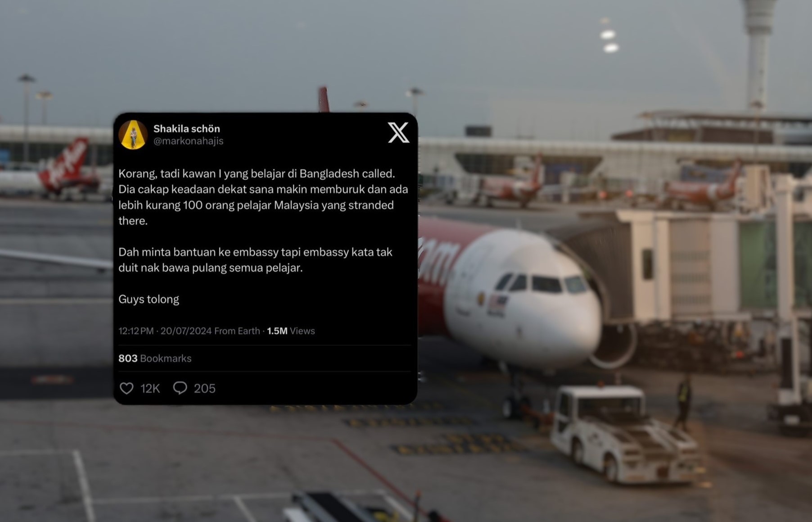
Task: Click the 12K likes count
Action: click(150, 388)
